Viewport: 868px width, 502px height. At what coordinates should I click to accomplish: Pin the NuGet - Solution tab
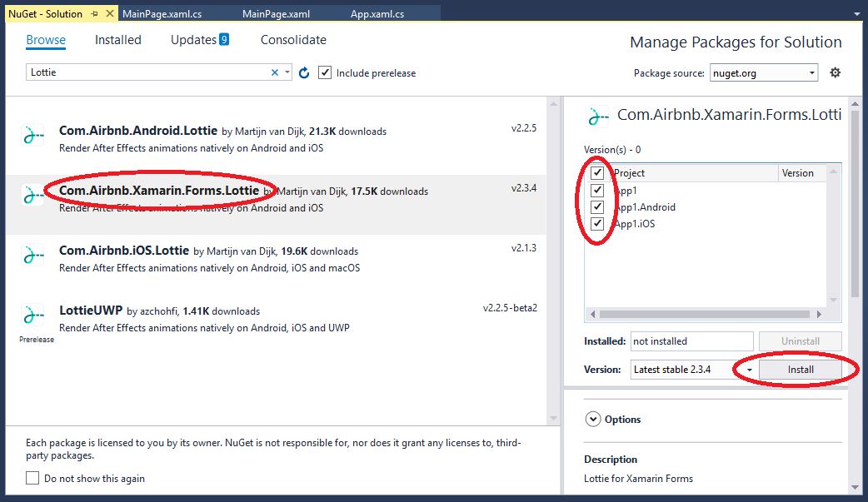click(x=95, y=14)
